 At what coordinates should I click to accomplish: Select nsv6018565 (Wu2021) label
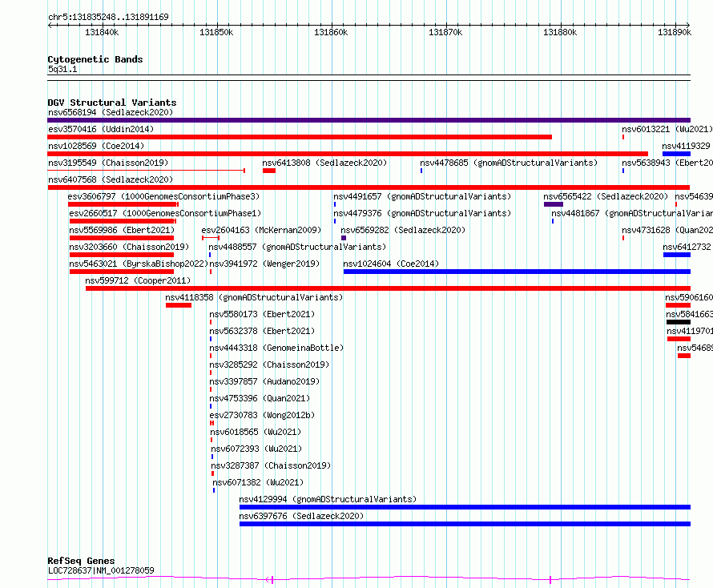[256, 432]
